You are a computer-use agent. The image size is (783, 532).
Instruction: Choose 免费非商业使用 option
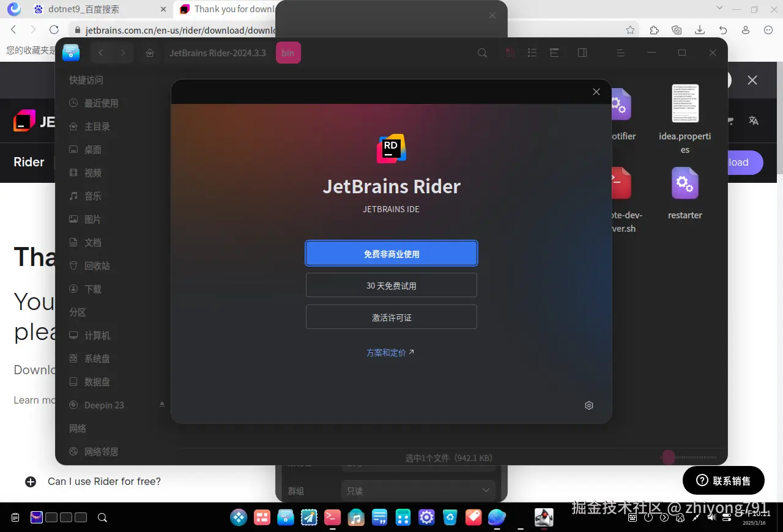tap(391, 253)
